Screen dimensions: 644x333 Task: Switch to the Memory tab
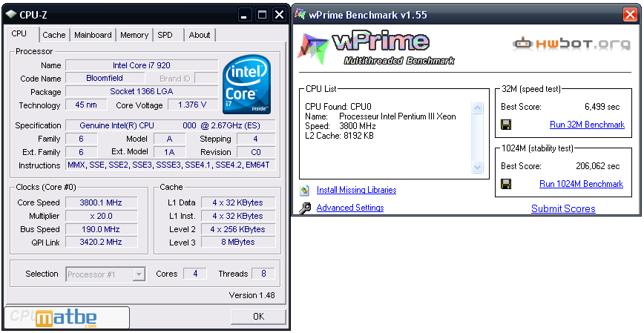[x=134, y=36]
